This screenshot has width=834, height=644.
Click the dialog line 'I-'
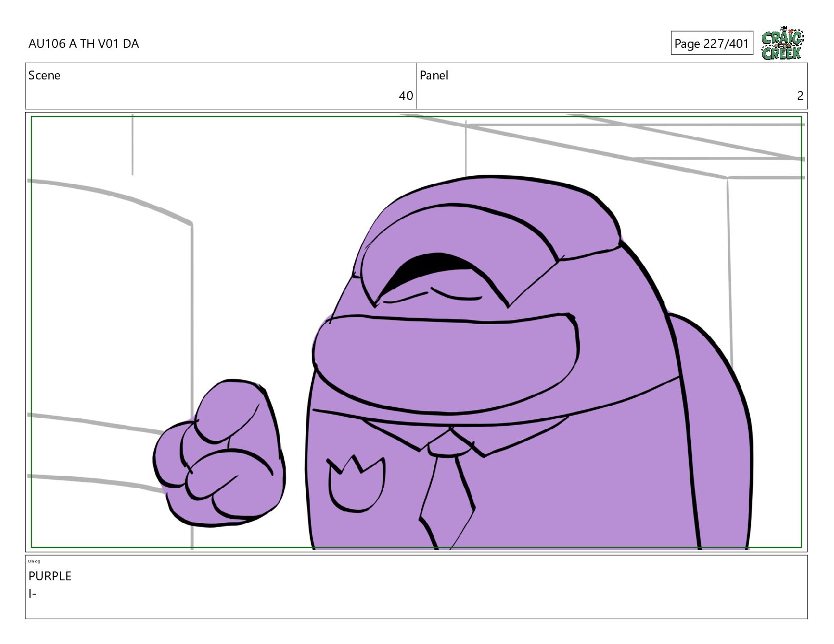click(x=32, y=594)
